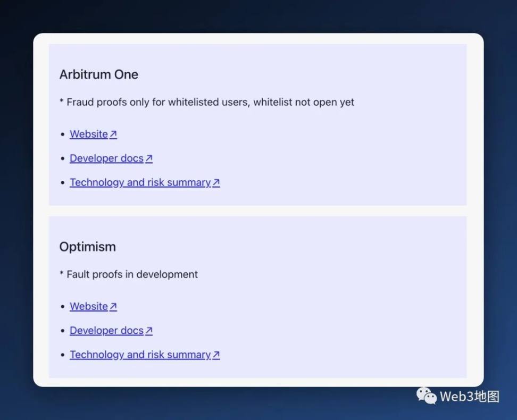Viewport: 517px width, 420px height.
Task: Click the Arbitrum One heading
Action: [x=98, y=74]
